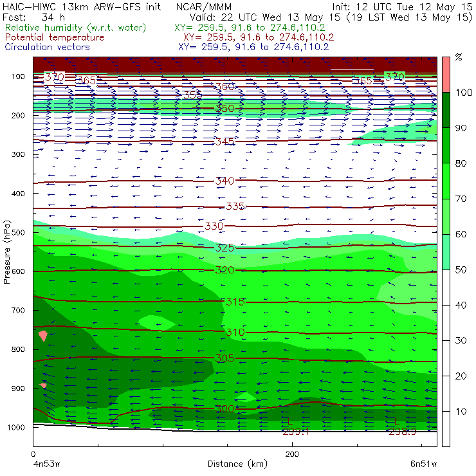Click the pink above-100% colorbar segment
This screenshot has height=476, width=476.
tap(446, 75)
